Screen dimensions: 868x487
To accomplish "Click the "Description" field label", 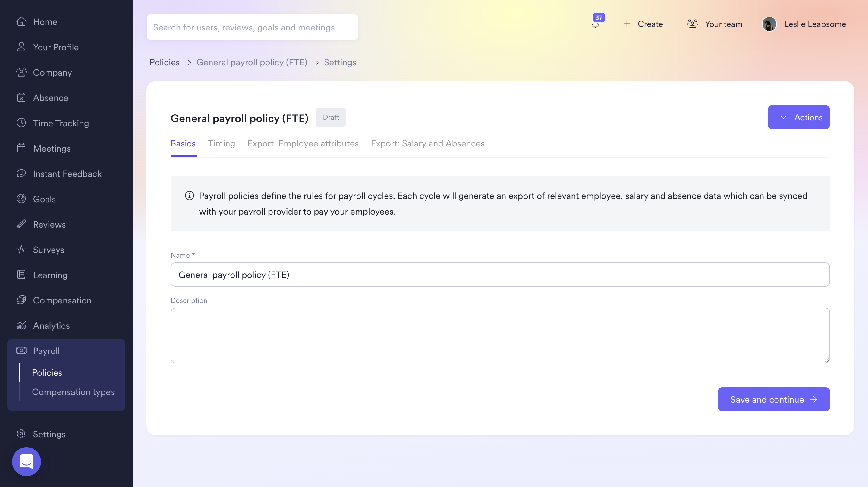I will [x=189, y=300].
